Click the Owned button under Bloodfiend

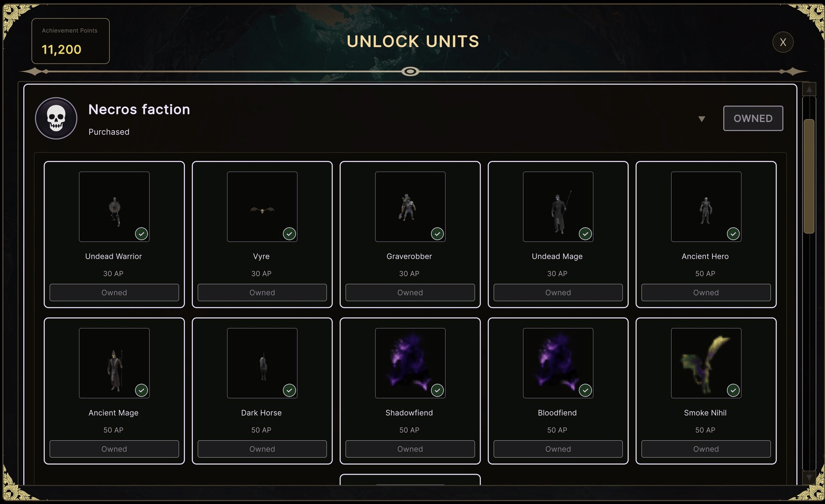[558, 449]
